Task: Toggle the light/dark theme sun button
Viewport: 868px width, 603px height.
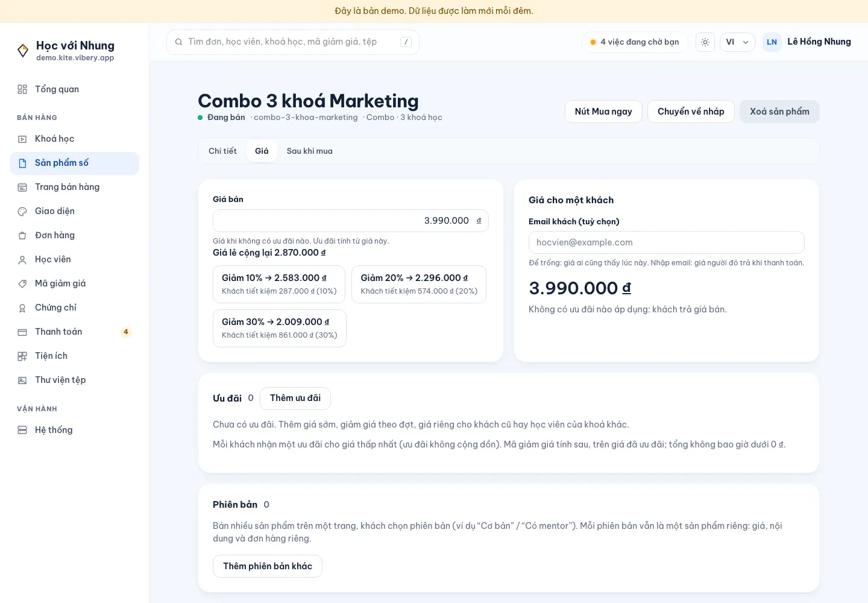Action: tap(705, 42)
